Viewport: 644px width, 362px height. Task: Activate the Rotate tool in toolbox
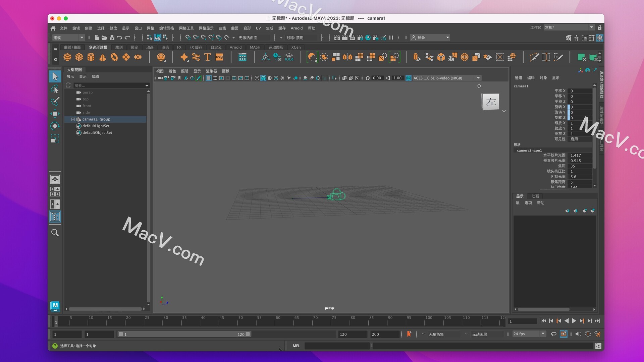coord(55,126)
